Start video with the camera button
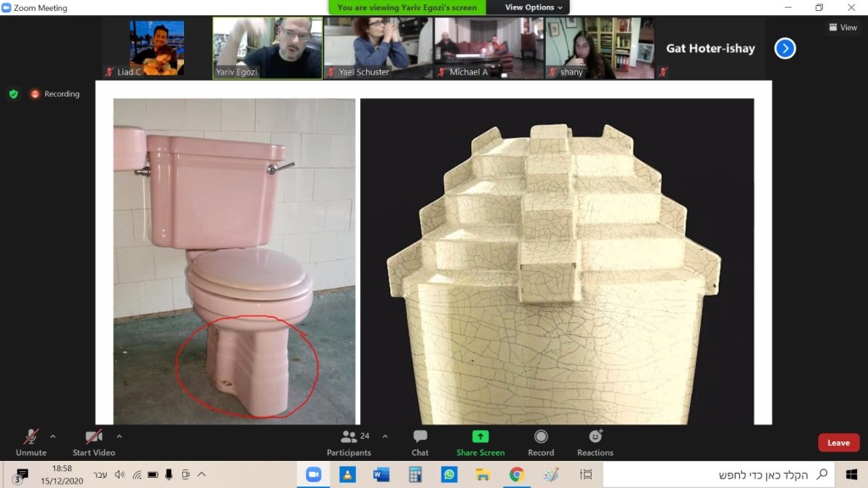868x488 pixels. click(93, 441)
